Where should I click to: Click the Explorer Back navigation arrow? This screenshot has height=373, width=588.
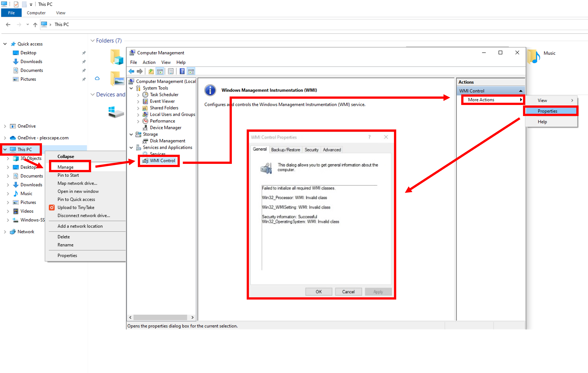tap(8, 24)
